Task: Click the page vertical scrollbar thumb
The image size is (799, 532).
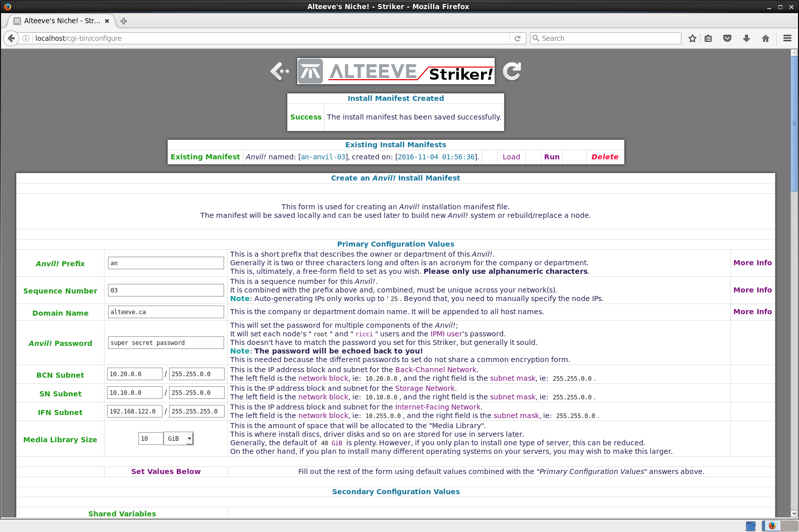Action: tap(794, 123)
